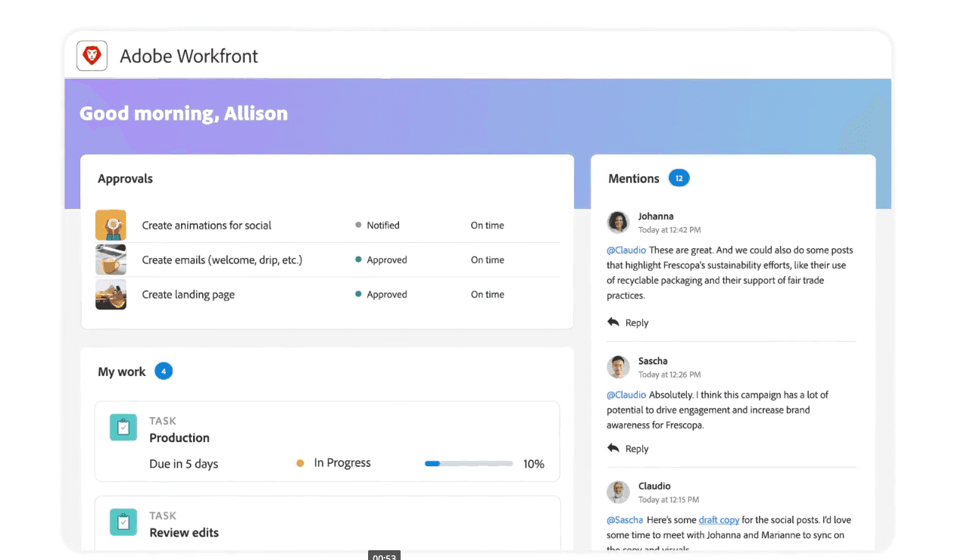The width and height of the screenshot is (980, 560).
Task: Open the Create landing page thumbnail
Action: coord(111,294)
